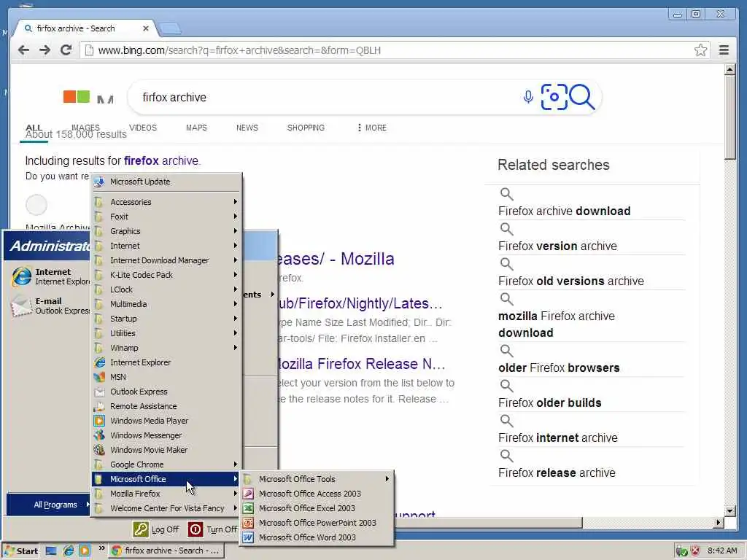This screenshot has width=747, height=560.
Task: Click the Bing magnifier search button
Action: point(582,97)
